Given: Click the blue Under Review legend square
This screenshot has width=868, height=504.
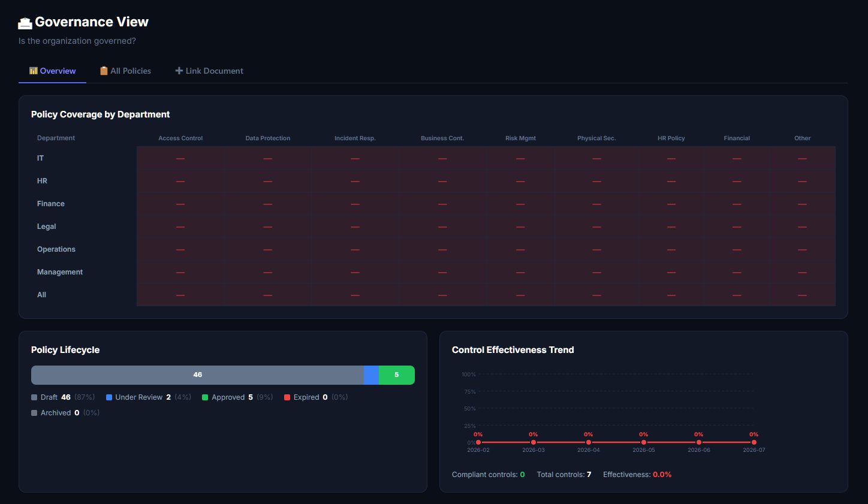Looking at the screenshot, I should [x=109, y=397].
